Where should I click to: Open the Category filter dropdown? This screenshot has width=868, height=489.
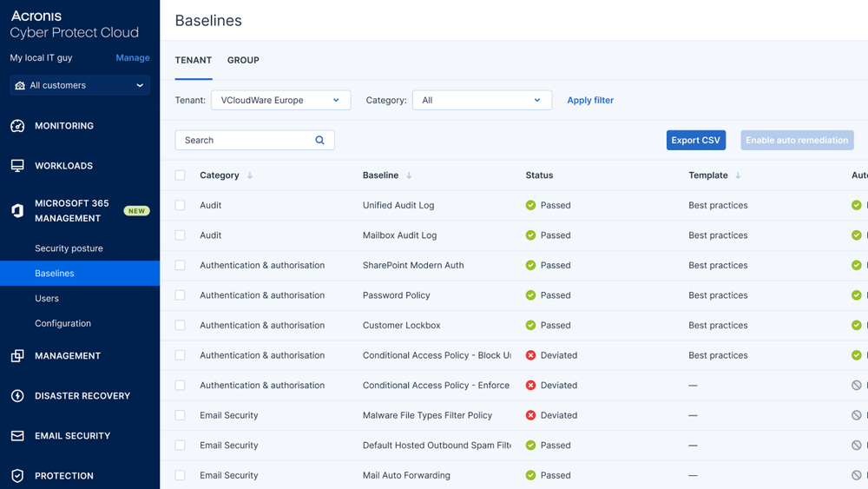482,100
